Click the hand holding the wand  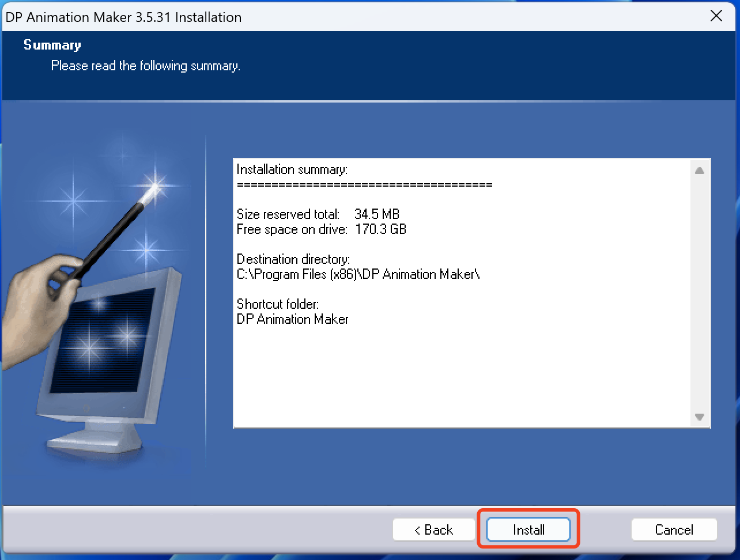pos(40,294)
